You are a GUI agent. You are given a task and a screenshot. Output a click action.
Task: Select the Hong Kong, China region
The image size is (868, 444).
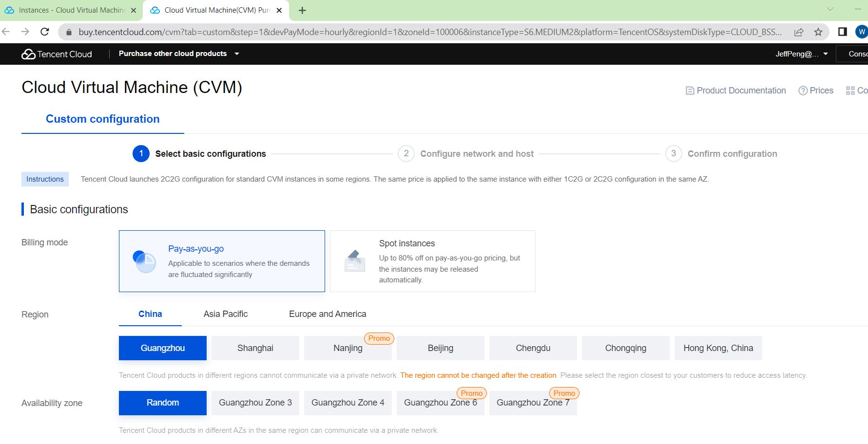coord(718,348)
